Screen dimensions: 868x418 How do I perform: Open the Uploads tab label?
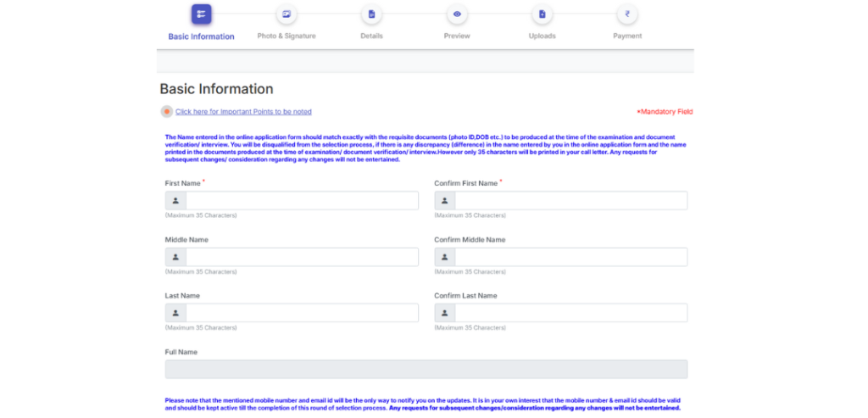[542, 36]
